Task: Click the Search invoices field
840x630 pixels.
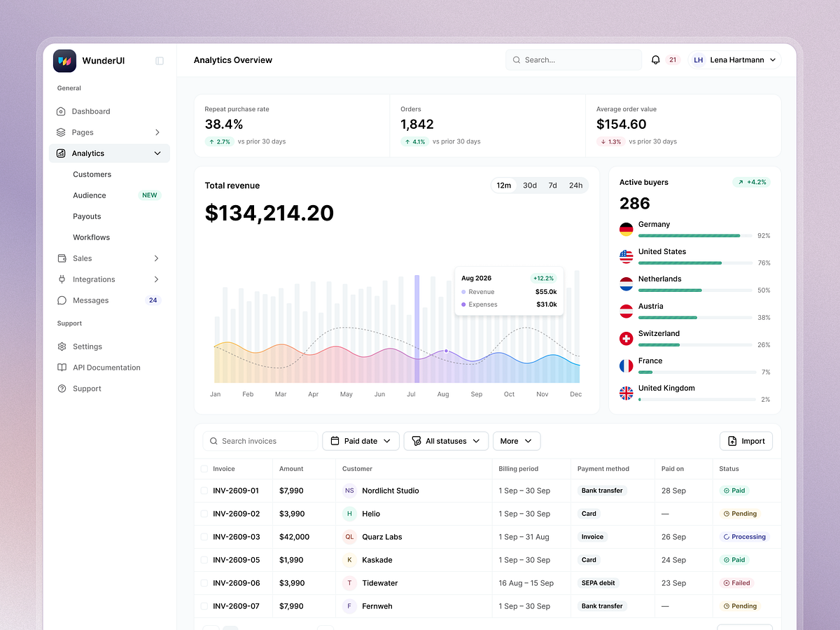Action: click(260, 441)
